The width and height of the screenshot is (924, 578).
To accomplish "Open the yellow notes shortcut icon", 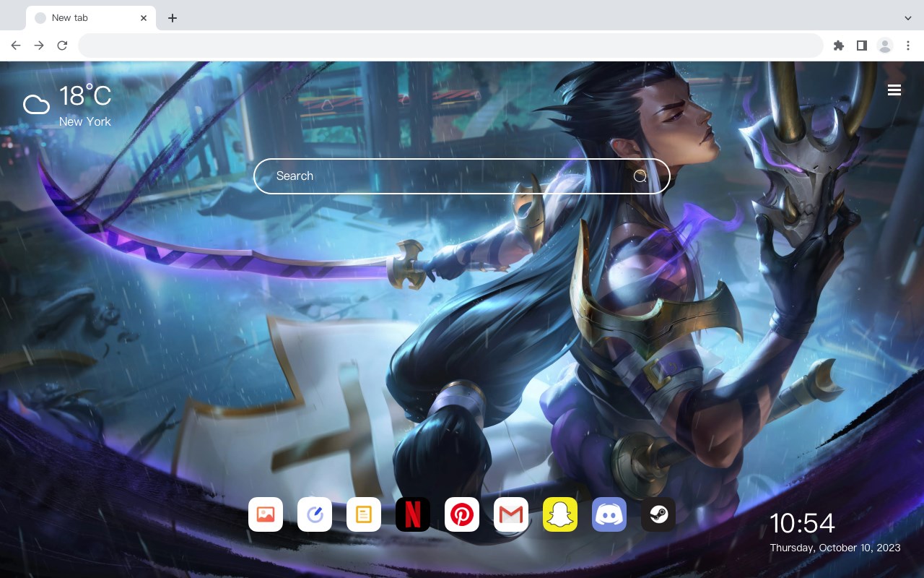I will [364, 514].
